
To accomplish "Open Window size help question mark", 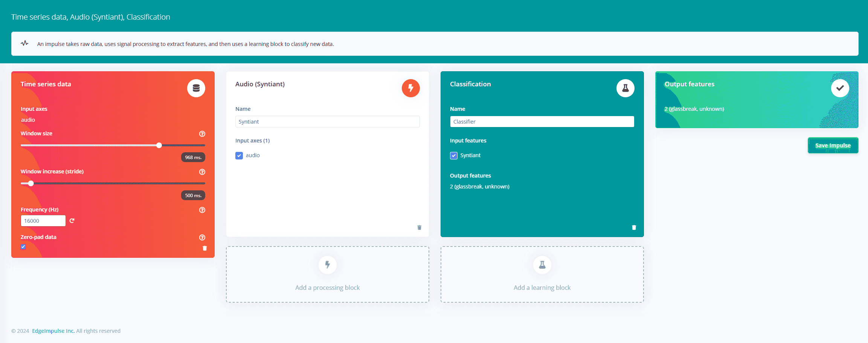I will click(x=202, y=134).
